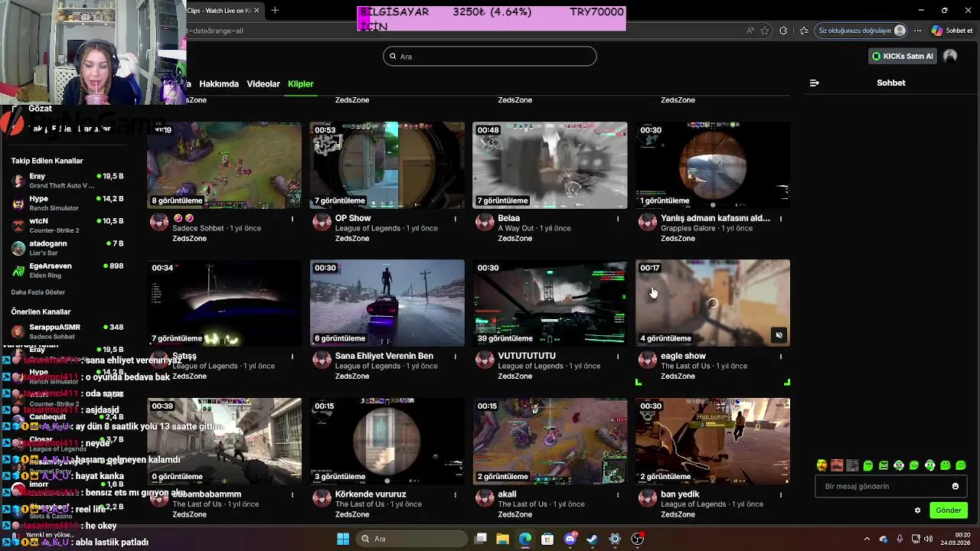The height and width of the screenshot is (551, 980).
Task: Open options for Yanlış adamın kafasını clip
Action: (780, 219)
